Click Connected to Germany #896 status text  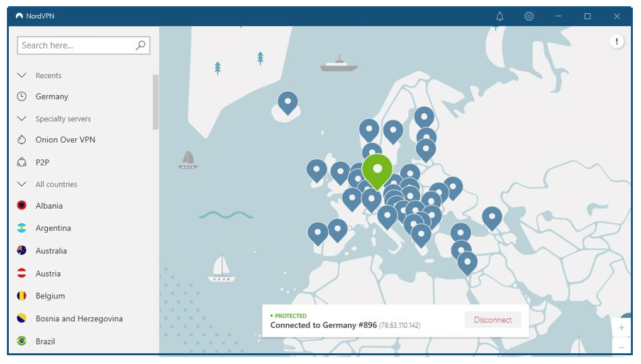tap(323, 325)
